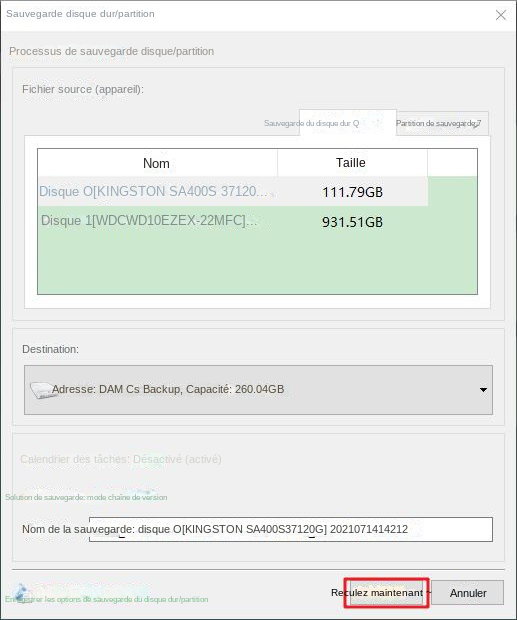Open Calendrier des tâches settings link
The image size is (517, 620).
pyautogui.click(x=121, y=459)
